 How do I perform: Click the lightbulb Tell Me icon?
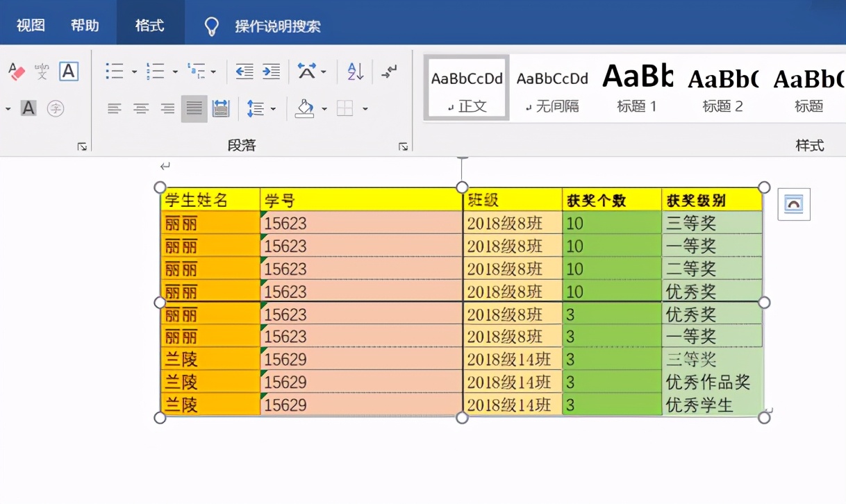[211, 26]
